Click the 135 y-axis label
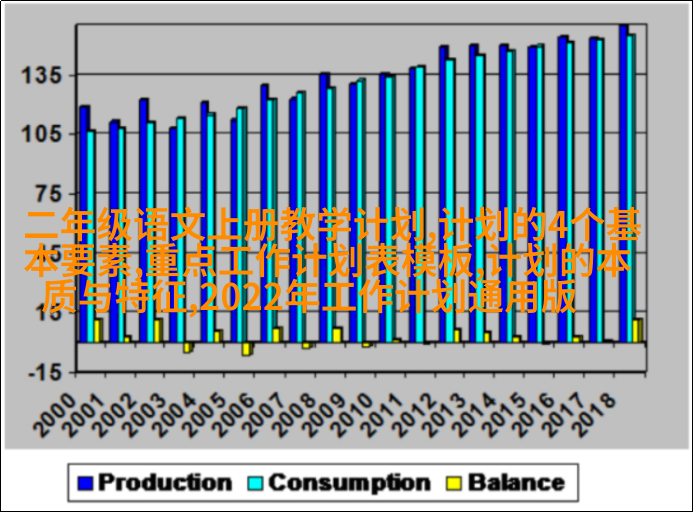 [x=43, y=75]
